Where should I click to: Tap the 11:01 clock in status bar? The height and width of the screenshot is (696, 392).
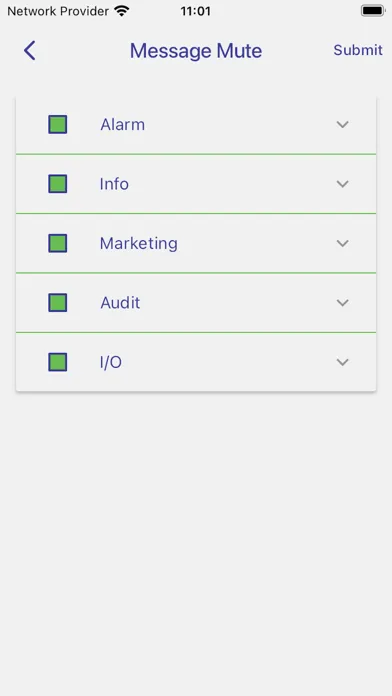pyautogui.click(x=196, y=11)
